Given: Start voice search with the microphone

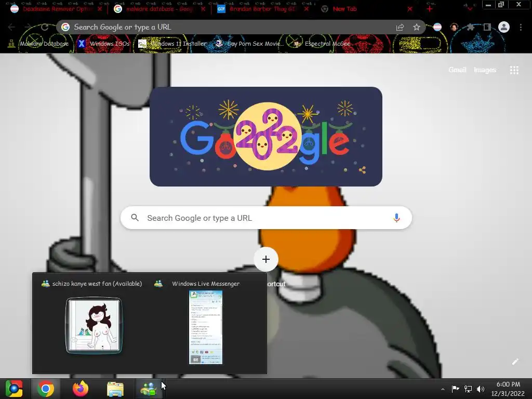Looking at the screenshot, I should (396, 218).
